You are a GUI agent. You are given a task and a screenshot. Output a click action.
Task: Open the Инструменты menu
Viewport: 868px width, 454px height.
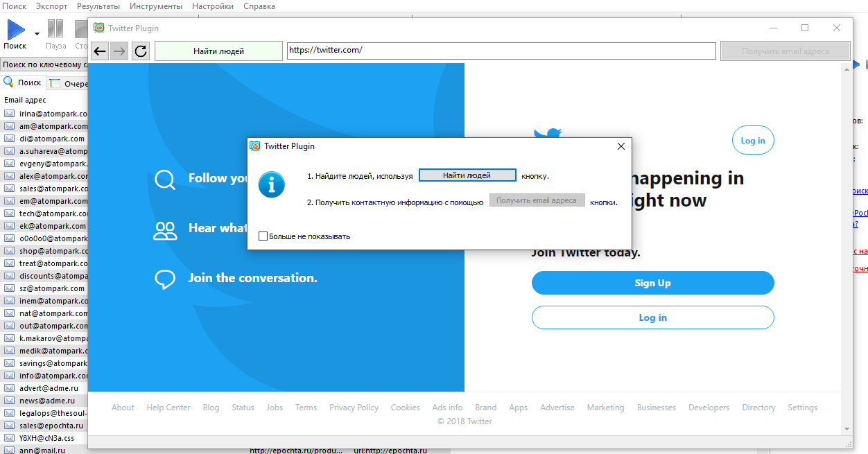pyautogui.click(x=156, y=6)
